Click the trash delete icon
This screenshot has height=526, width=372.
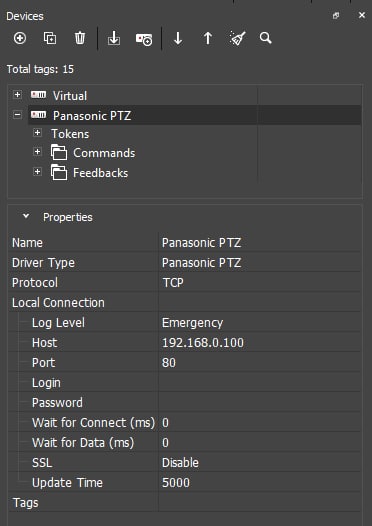point(80,38)
